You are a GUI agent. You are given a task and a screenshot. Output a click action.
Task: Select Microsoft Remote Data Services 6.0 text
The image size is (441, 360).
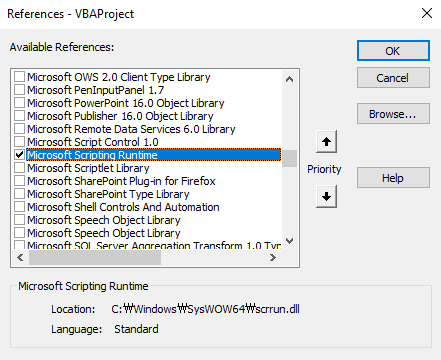tap(131, 129)
